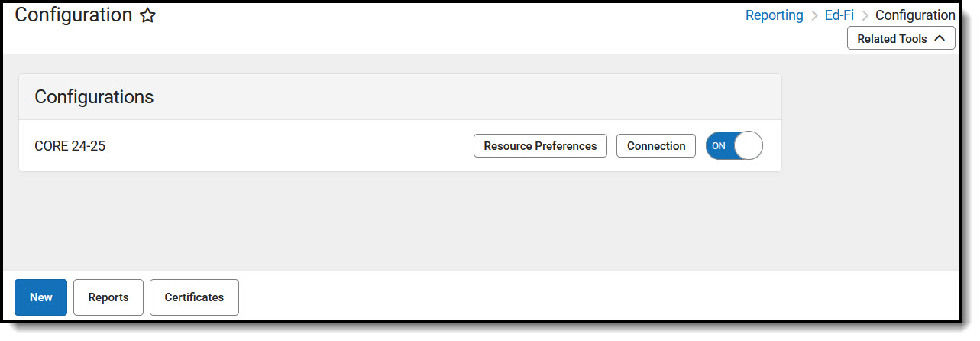Viewport: 980px width, 341px height.
Task: Open the Ed-Fi breadcrumb link
Action: point(839,15)
